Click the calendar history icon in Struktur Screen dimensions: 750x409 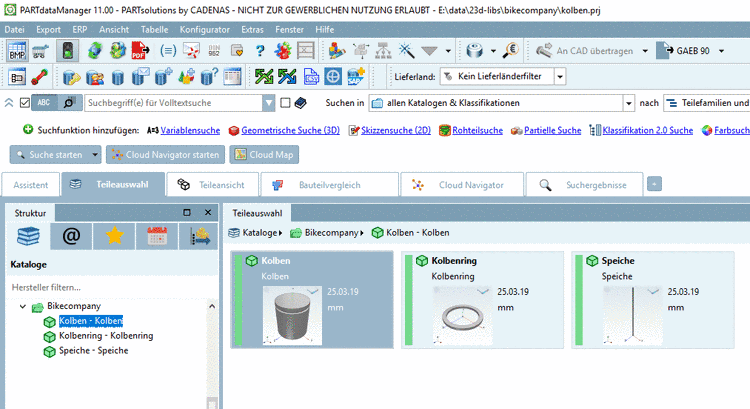[x=157, y=236]
